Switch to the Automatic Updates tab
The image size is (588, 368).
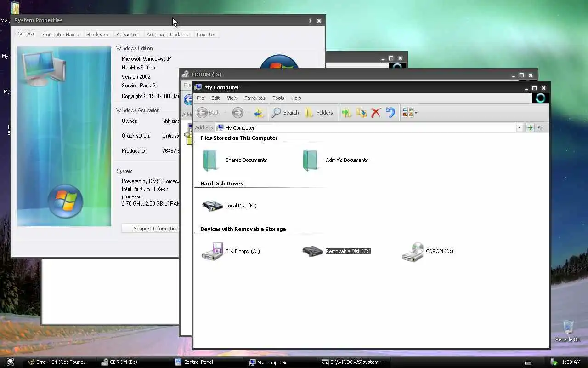point(168,34)
